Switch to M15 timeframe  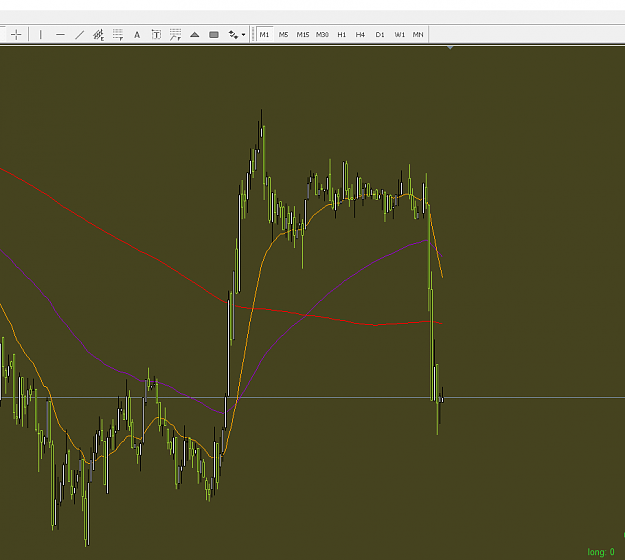(x=303, y=35)
